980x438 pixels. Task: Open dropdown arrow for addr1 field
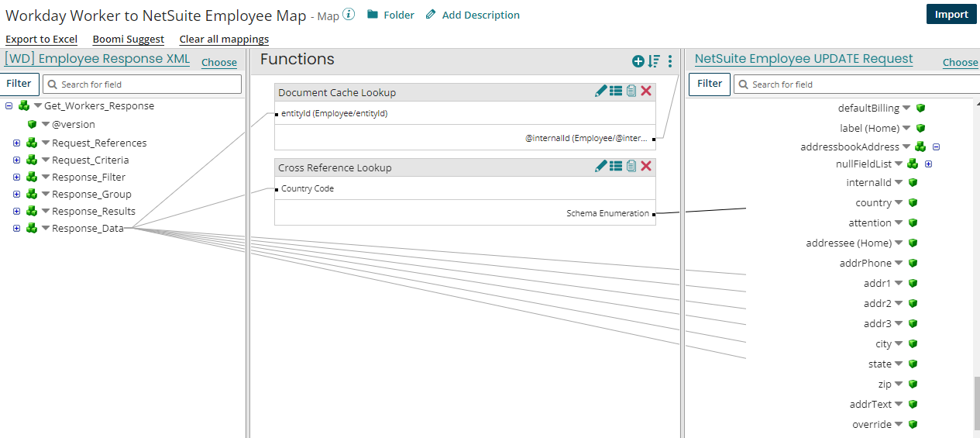(x=899, y=283)
